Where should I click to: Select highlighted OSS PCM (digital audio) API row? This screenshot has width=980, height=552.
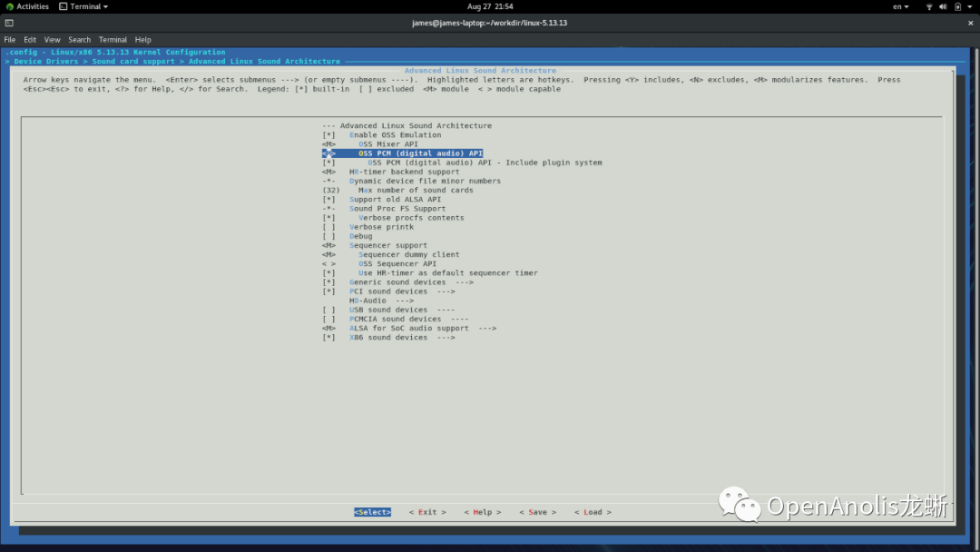pos(403,153)
